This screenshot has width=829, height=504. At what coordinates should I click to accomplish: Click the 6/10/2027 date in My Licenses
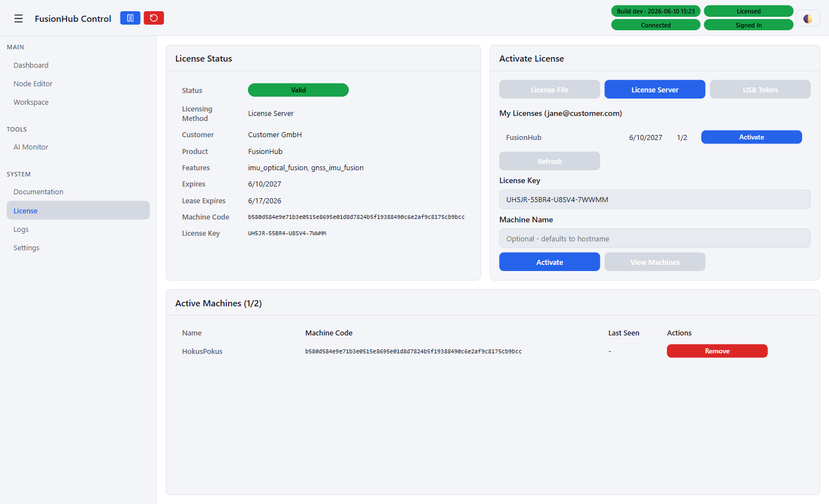point(645,138)
